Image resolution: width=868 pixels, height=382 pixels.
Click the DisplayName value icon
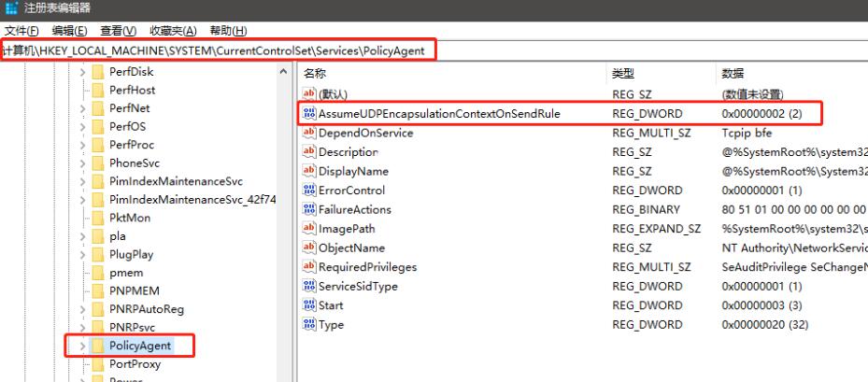[x=309, y=171]
